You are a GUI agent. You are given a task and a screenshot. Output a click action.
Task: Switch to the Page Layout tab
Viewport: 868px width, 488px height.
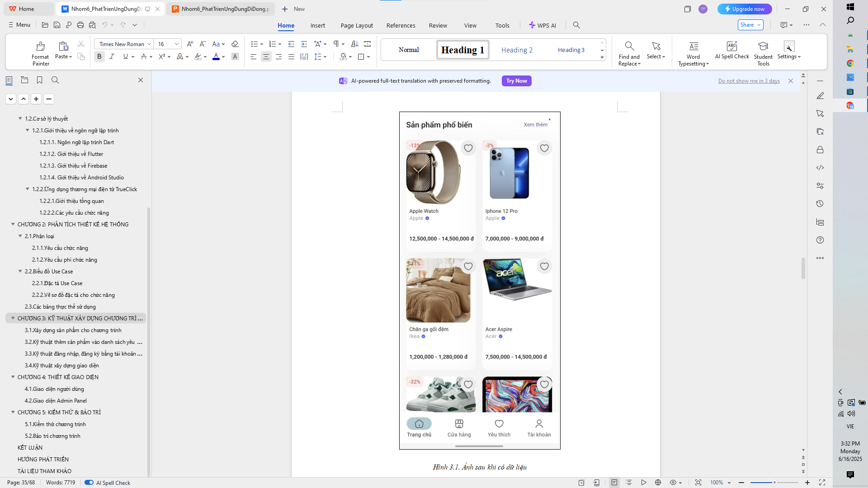(357, 25)
